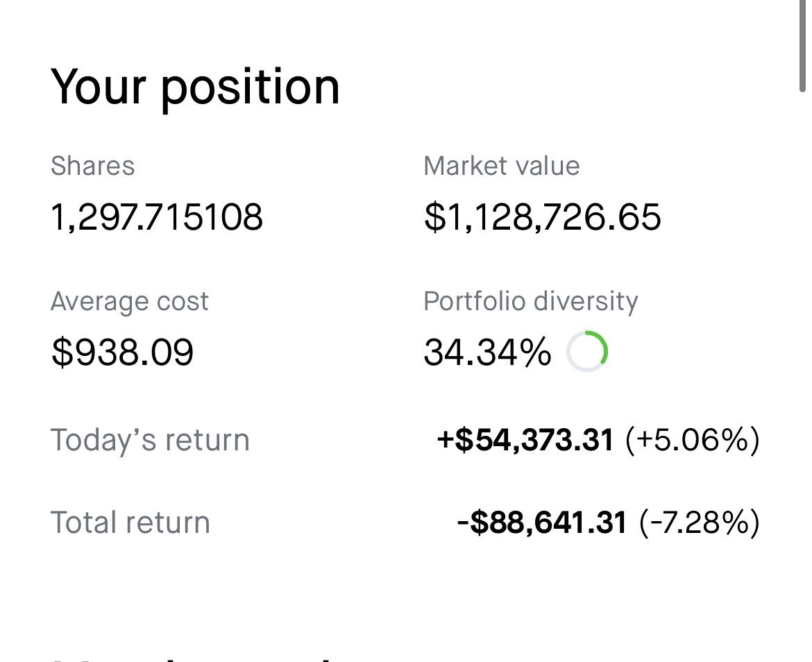This screenshot has width=812, height=662.
Task: Tap the share count 1,297.715108
Action: pos(157,217)
